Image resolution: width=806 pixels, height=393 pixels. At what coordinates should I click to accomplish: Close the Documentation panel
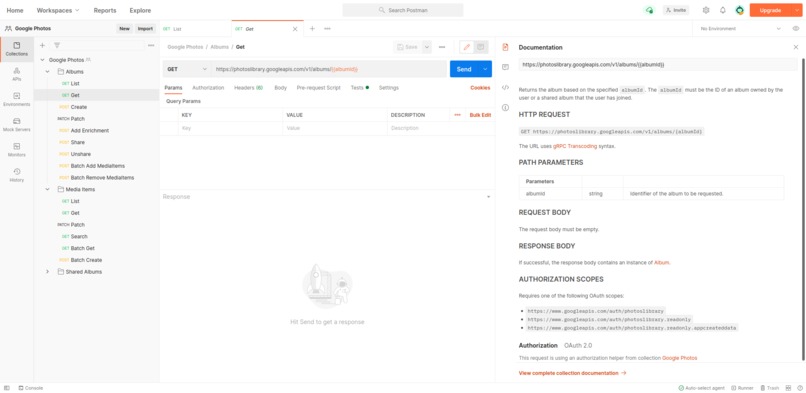[796, 47]
